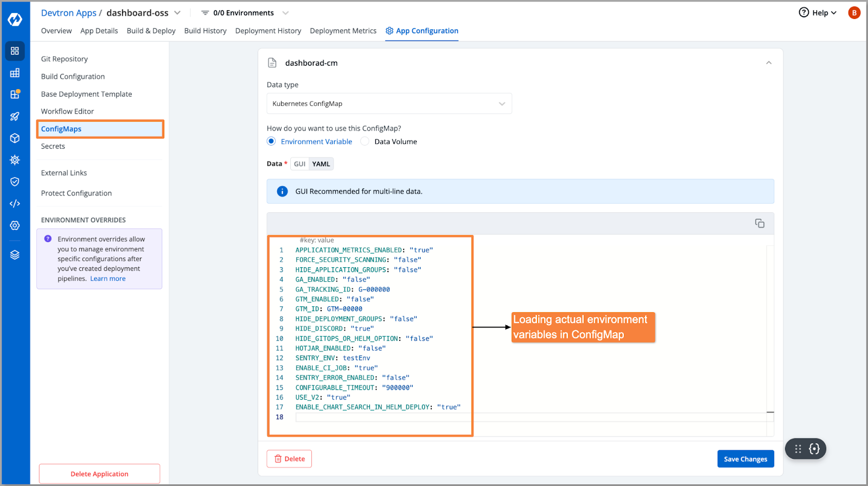Open External Links section
868x486 pixels.
[x=64, y=173]
